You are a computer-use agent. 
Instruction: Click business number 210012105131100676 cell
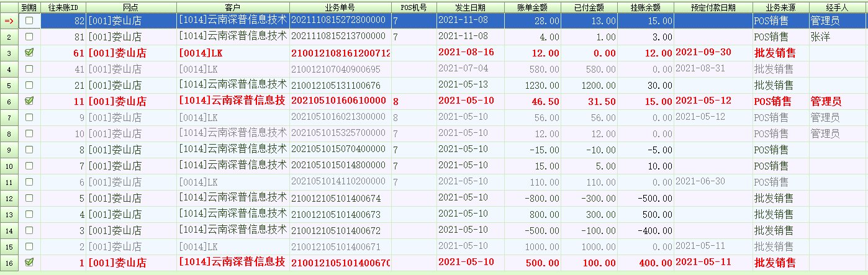pyautogui.click(x=340, y=85)
